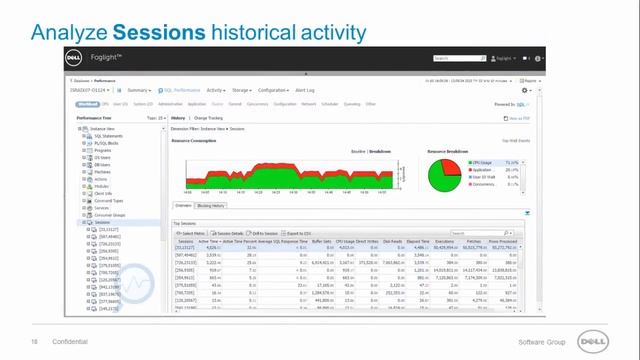Viewport: 640px width, 360px height.
Task: Open SQL Performance in the navigation bar
Action: click(179, 90)
